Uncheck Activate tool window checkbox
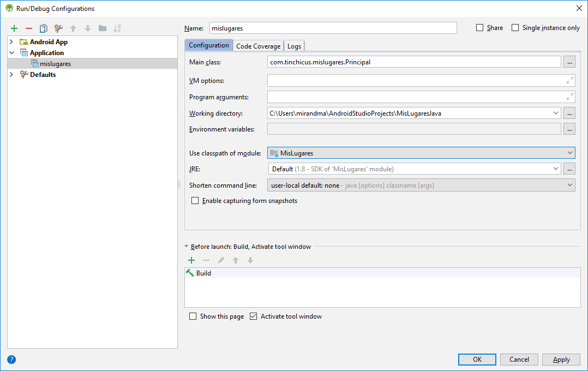This screenshot has width=588, height=371. (253, 316)
